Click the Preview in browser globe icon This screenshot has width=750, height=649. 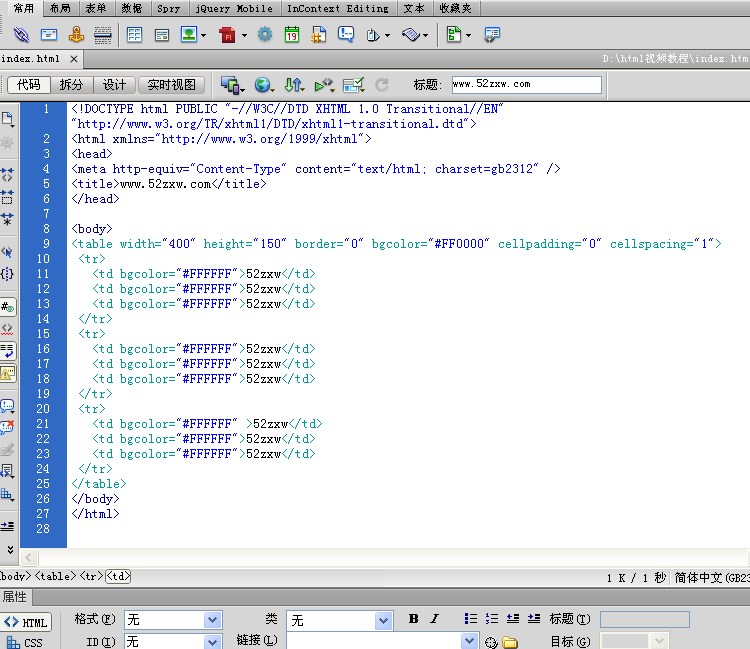point(263,85)
